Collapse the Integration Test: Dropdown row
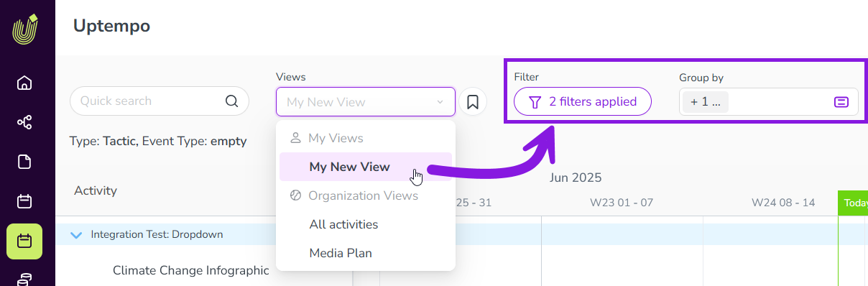This screenshot has width=868, height=286. click(77, 234)
